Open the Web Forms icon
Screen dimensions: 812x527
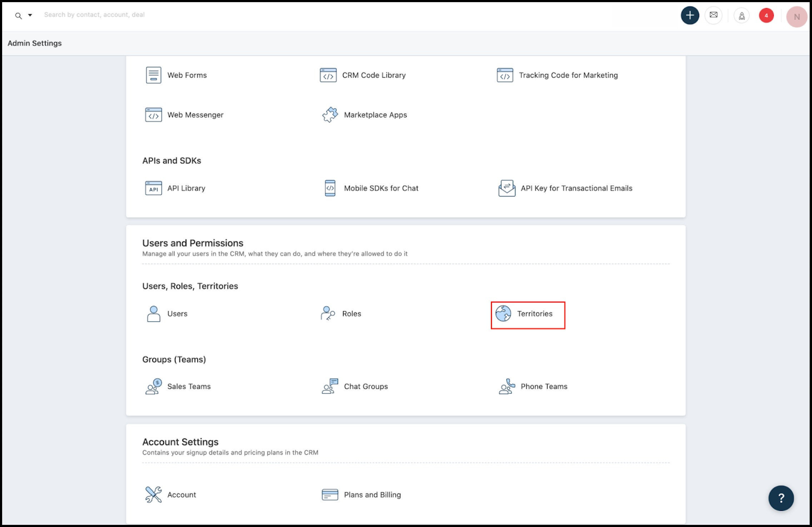coord(153,75)
